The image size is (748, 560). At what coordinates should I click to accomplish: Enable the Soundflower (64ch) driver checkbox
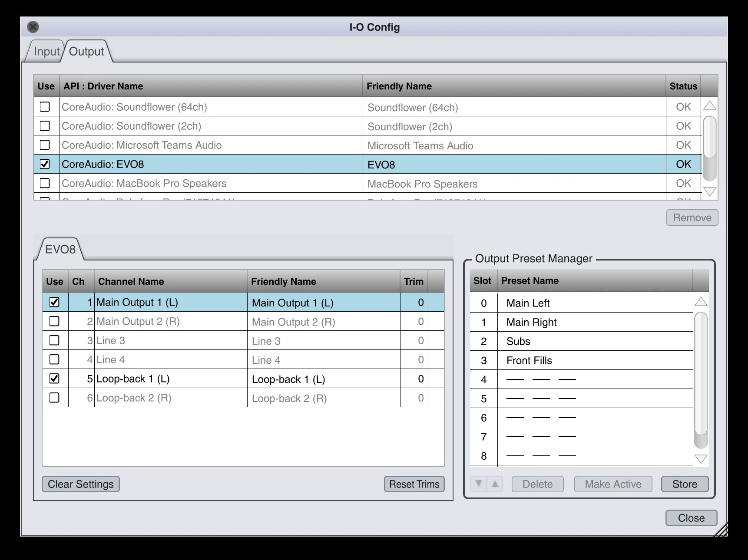45,107
